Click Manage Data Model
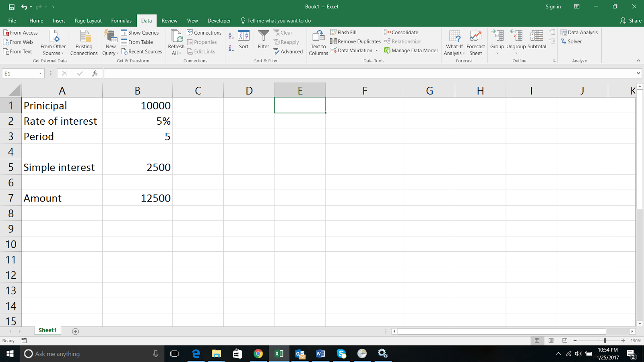The width and height of the screenshot is (644, 362). point(411,50)
